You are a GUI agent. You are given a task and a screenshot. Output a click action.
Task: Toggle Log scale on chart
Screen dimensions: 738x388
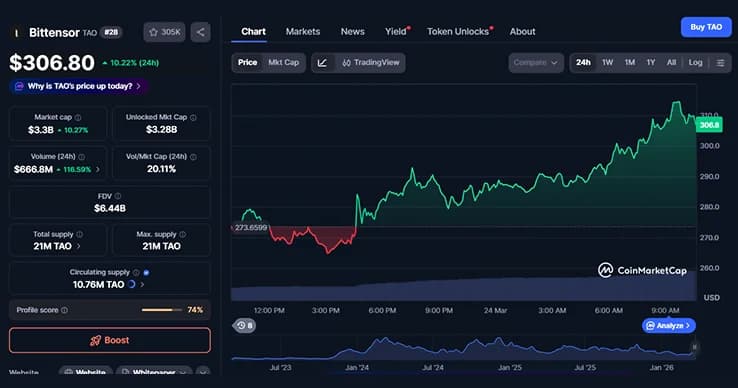click(695, 63)
